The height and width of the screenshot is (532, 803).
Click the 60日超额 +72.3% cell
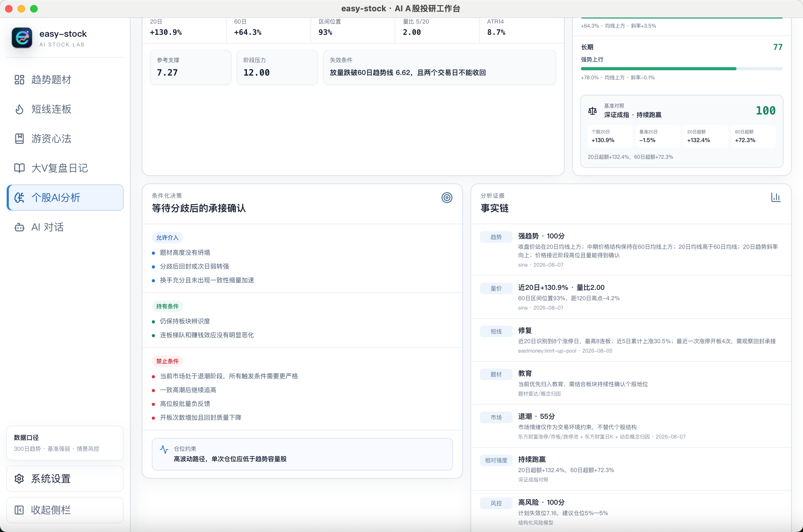coord(753,136)
